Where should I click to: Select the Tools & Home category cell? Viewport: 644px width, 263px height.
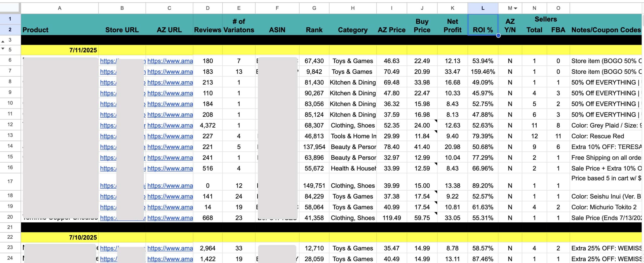point(353,136)
